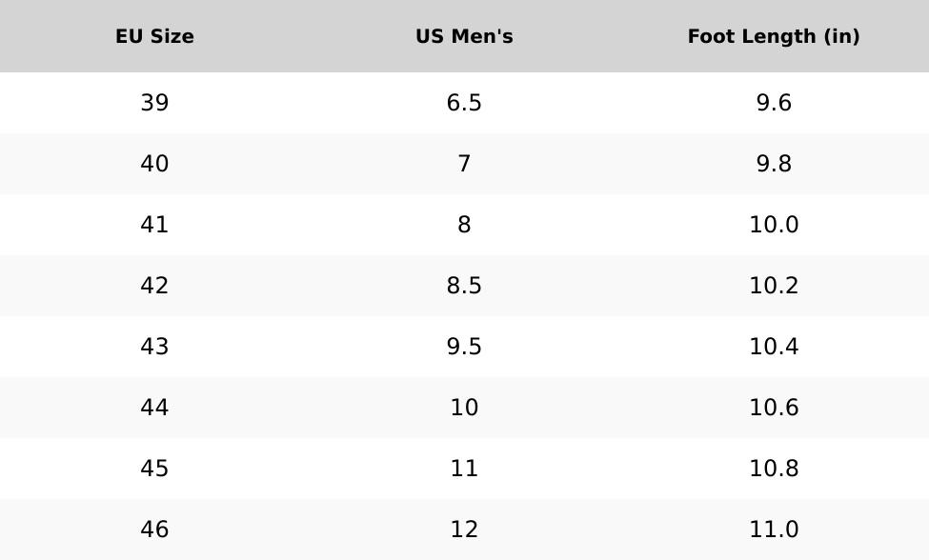Click foot length 9.6 value
Viewport: 929px width, 560px height.
(x=774, y=103)
